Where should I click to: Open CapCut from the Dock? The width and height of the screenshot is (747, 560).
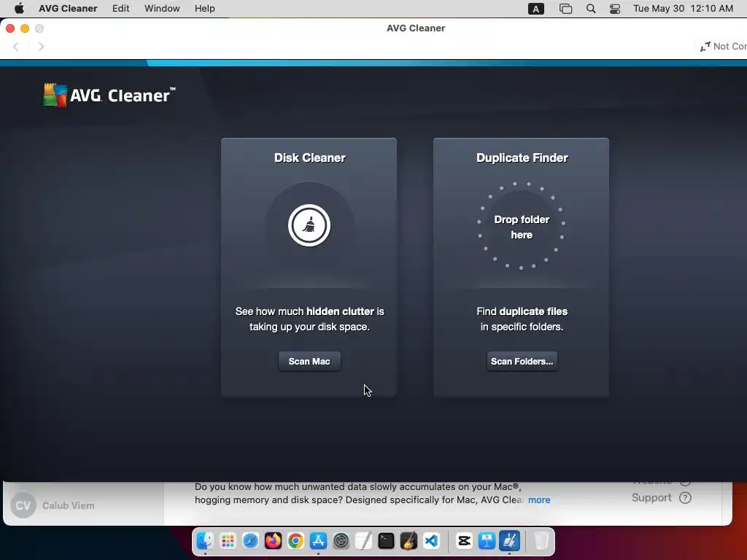coord(464,541)
